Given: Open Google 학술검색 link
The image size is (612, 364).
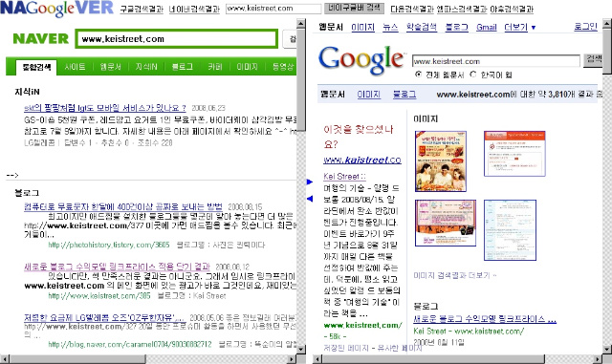Looking at the screenshot, I should pos(421,27).
